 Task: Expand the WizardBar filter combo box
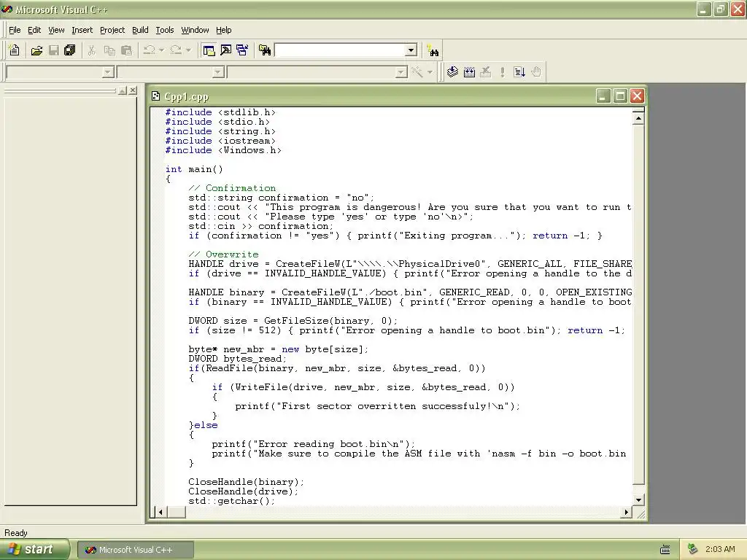pos(218,72)
